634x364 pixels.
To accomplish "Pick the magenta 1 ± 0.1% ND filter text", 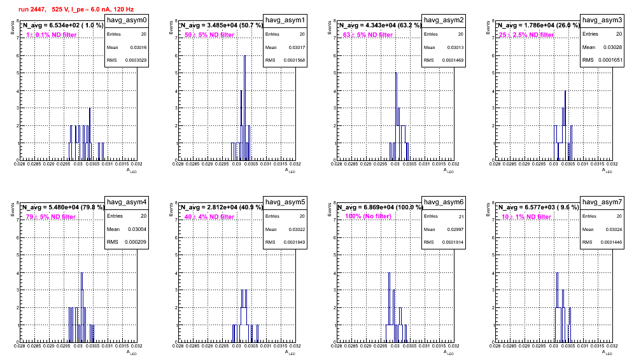I will [52, 35].
